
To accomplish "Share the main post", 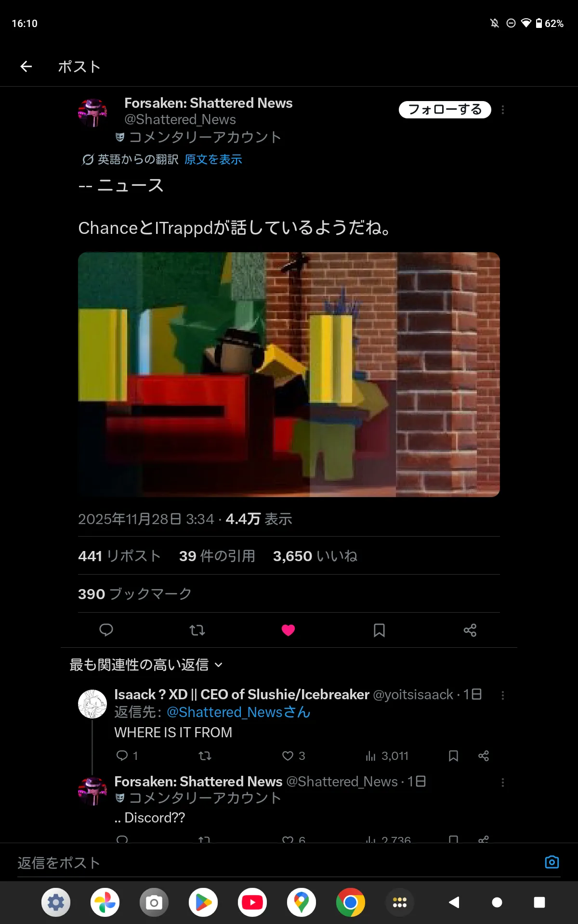I will click(470, 630).
